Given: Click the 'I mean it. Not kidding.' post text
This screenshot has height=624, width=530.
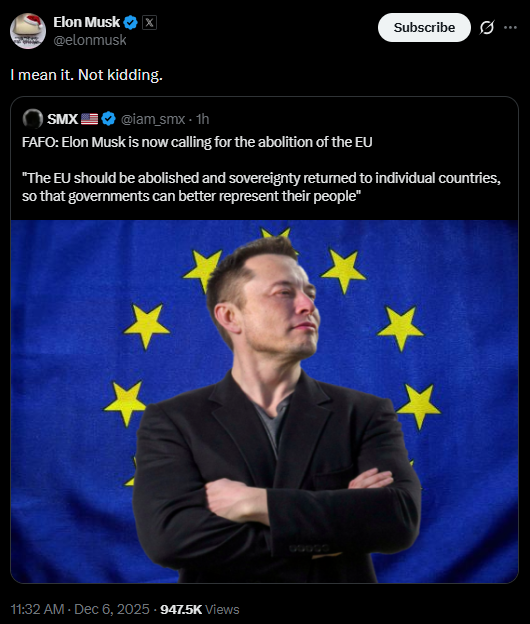Looking at the screenshot, I should pos(86,75).
